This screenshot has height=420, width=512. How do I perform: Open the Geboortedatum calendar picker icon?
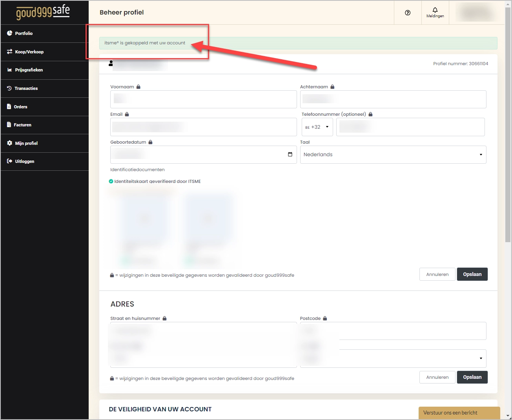(290, 154)
